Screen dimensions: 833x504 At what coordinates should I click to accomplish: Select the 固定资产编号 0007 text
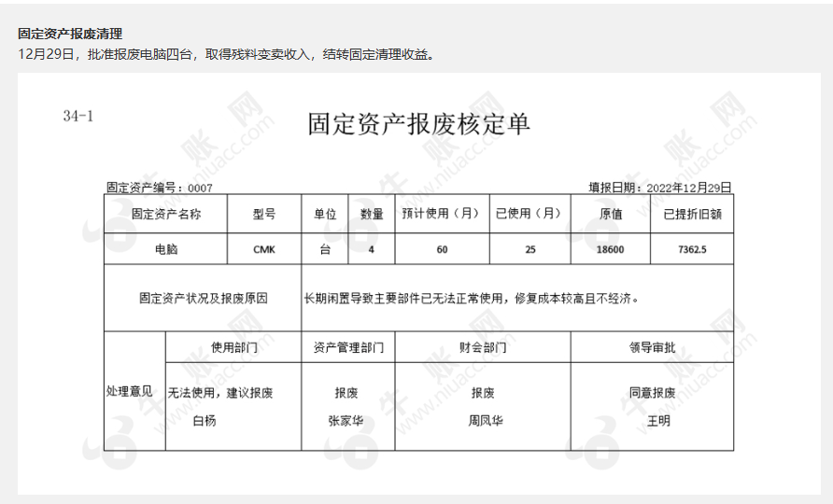(x=160, y=188)
